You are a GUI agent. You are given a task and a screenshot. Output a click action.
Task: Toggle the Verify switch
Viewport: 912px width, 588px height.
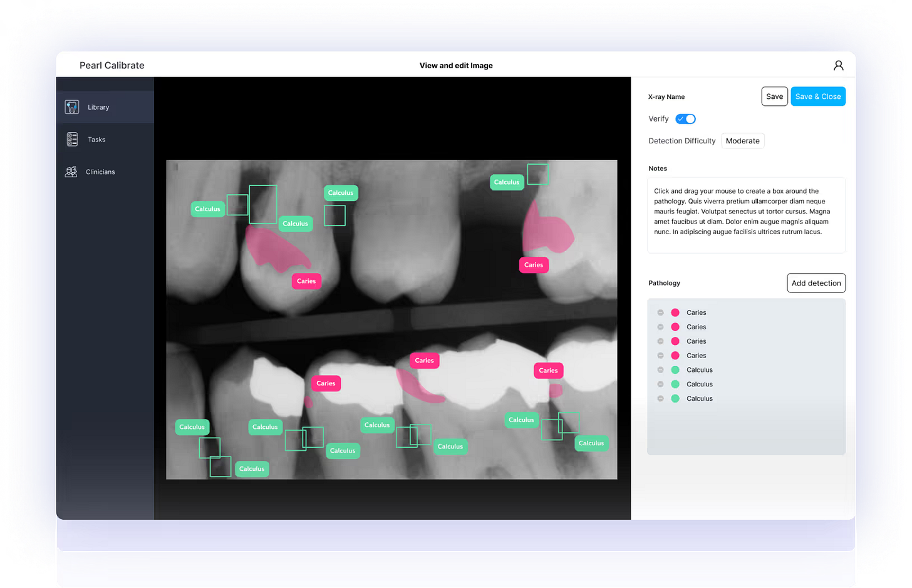685,119
